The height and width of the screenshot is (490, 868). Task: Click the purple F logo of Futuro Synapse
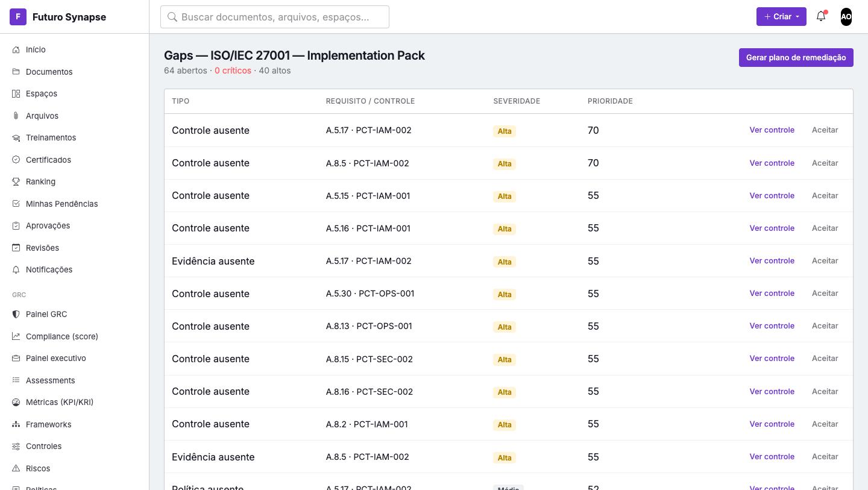[x=18, y=17]
